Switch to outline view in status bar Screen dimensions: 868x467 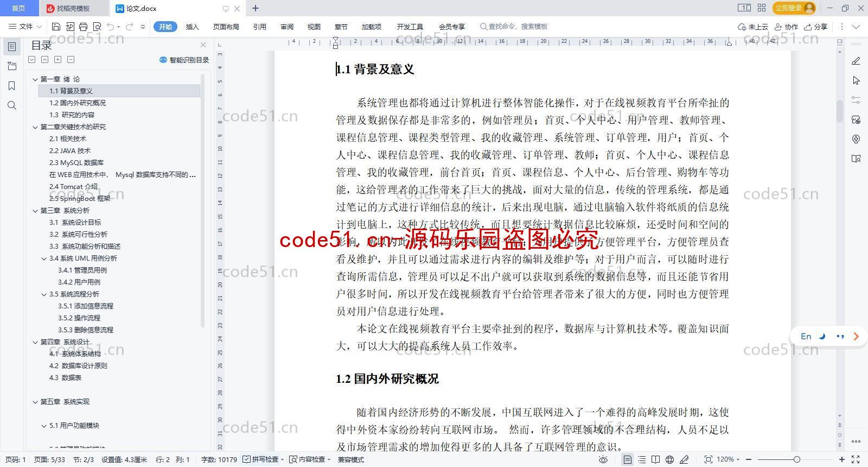click(x=642, y=459)
